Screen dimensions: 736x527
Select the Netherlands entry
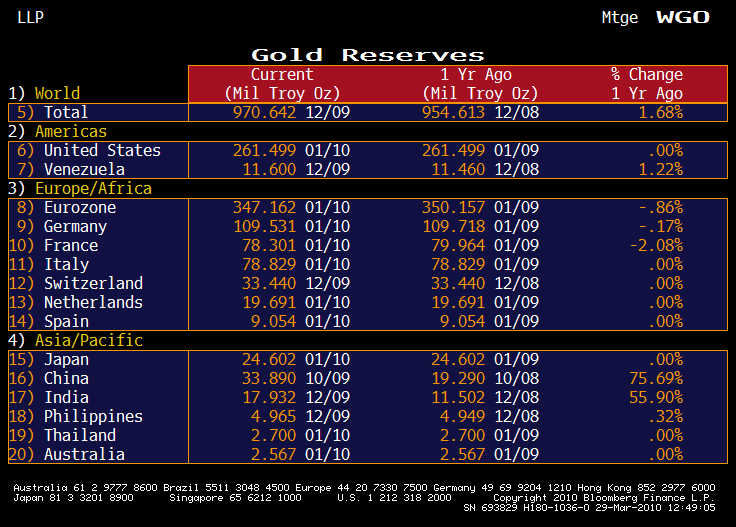click(93, 302)
